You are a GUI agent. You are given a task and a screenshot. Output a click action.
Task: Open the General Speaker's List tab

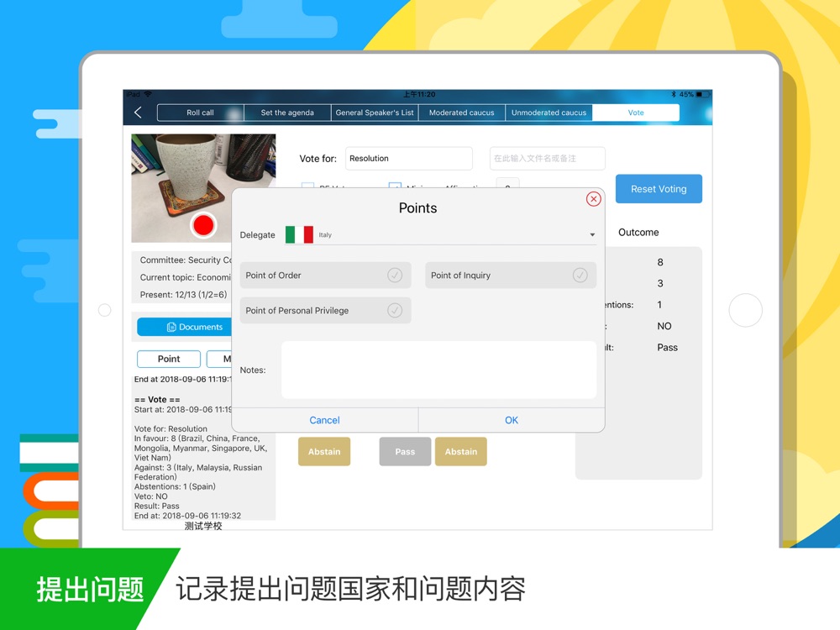pos(375,113)
